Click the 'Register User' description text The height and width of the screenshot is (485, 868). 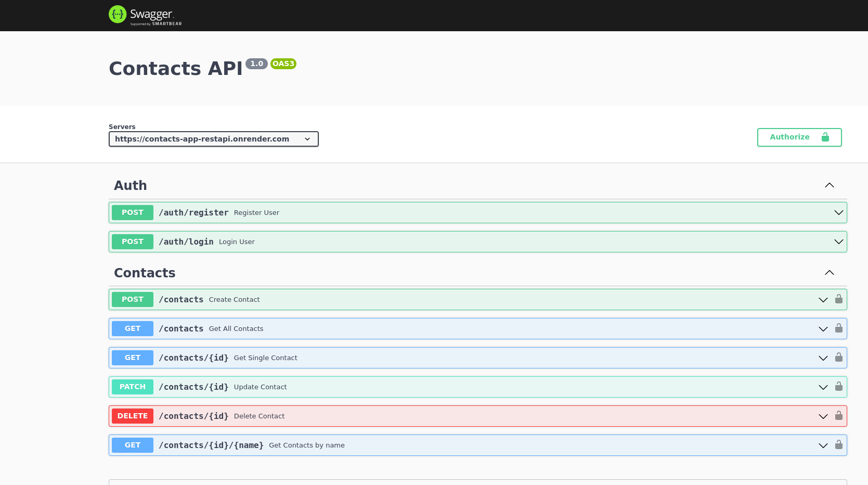click(x=256, y=212)
